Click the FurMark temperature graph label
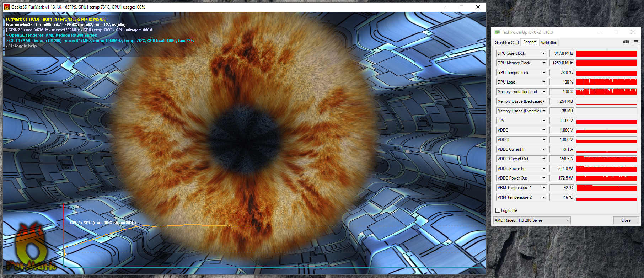644x278 pixels. pyautogui.click(x=103, y=223)
